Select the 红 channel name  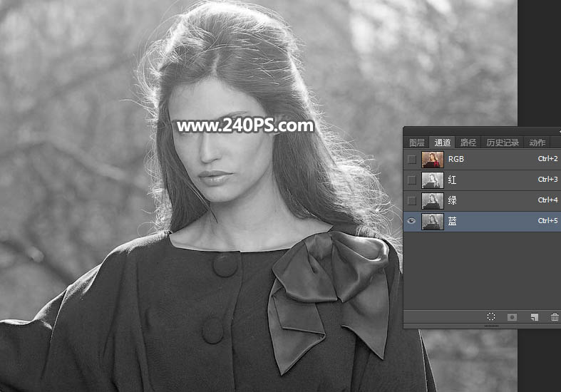tap(452, 180)
